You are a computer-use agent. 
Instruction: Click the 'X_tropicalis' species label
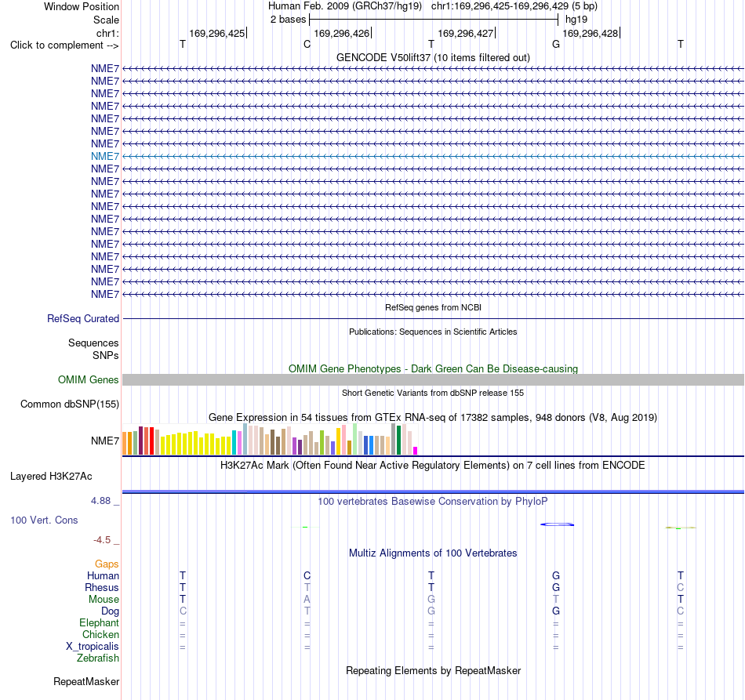click(x=93, y=647)
